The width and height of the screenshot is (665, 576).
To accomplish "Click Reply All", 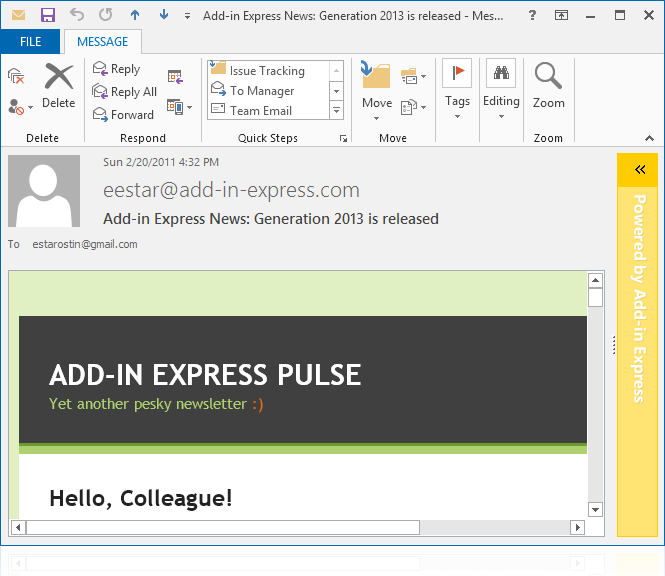I will pos(125,92).
